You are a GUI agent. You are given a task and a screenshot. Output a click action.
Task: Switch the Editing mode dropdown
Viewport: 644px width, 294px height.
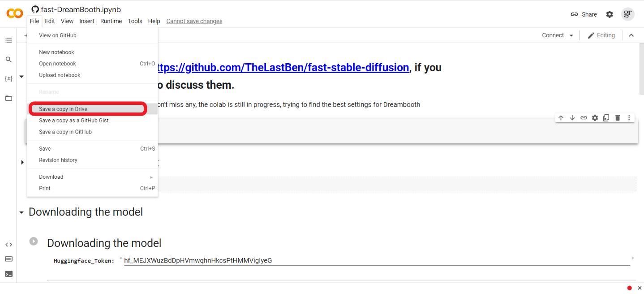[x=601, y=35]
